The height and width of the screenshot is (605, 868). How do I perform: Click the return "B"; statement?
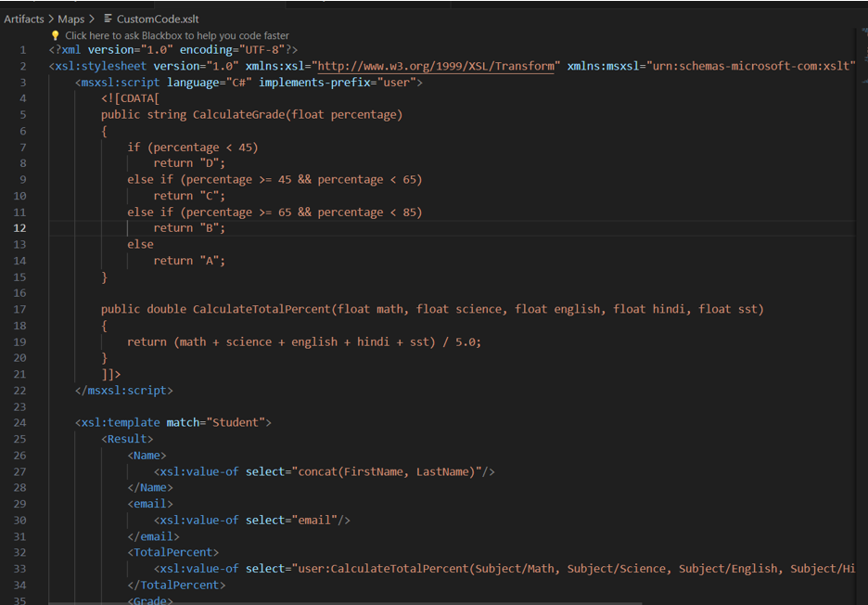tap(189, 228)
